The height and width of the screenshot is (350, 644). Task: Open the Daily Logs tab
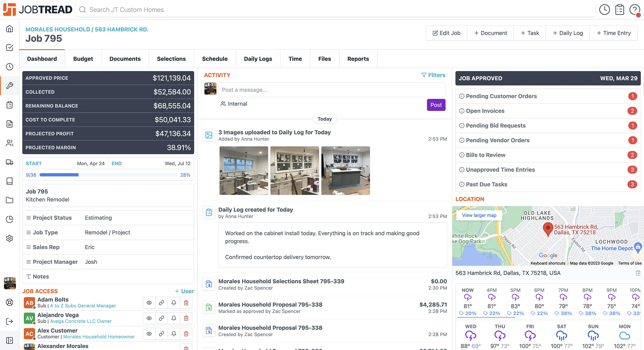(x=258, y=59)
